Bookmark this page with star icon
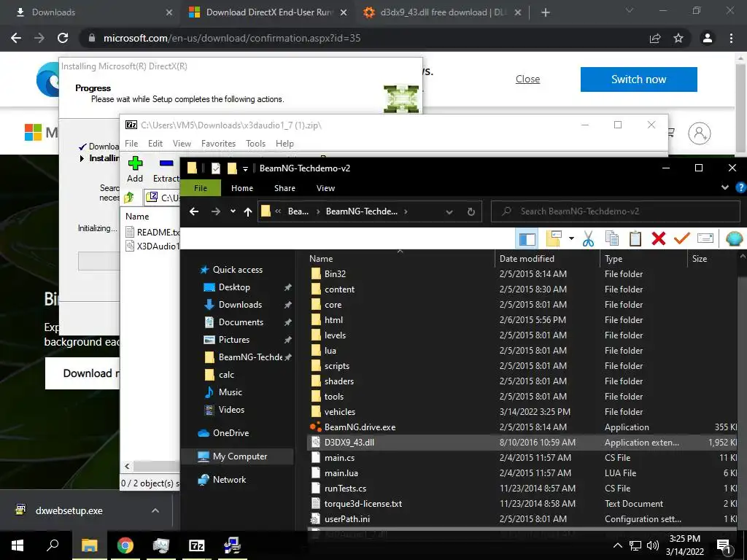747x560 pixels. pyautogui.click(x=678, y=38)
